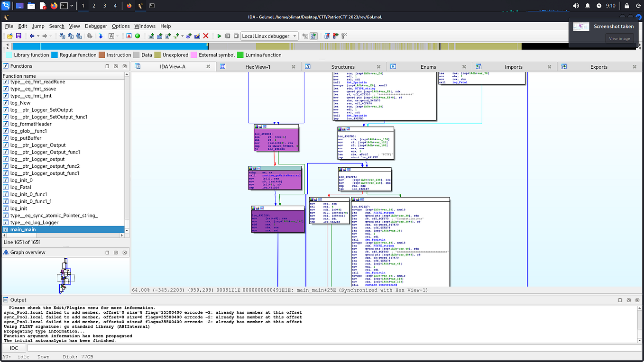Close the Hex View-1 tab
This screenshot has height=362, width=644.
[x=294, y=67]
